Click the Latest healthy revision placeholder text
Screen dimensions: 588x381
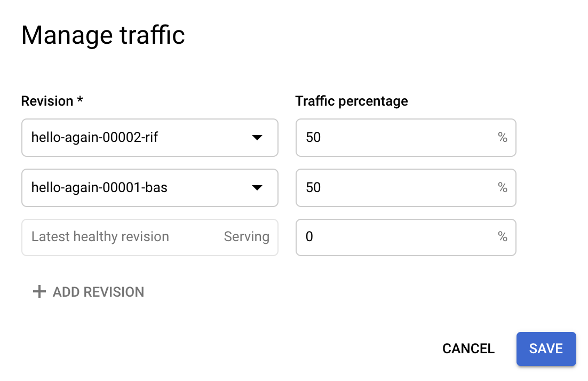pos(100,237)
